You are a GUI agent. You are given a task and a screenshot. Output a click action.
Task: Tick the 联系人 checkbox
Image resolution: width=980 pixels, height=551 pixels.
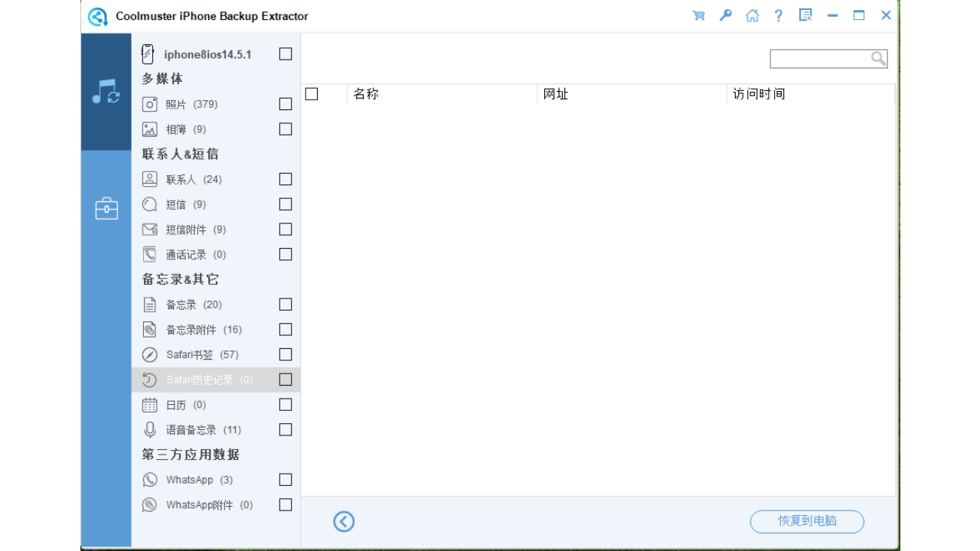(x=286, y=179)
